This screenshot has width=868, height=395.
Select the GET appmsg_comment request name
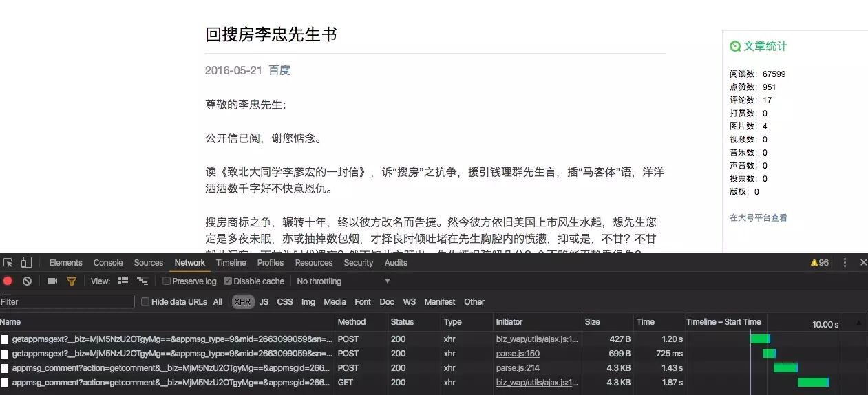171,383
